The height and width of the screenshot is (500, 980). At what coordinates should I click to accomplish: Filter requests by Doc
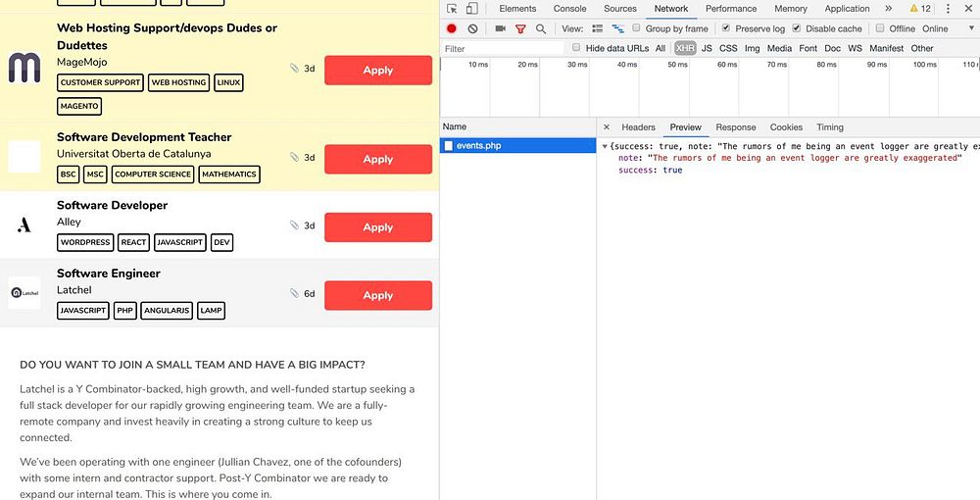[832, 48]
